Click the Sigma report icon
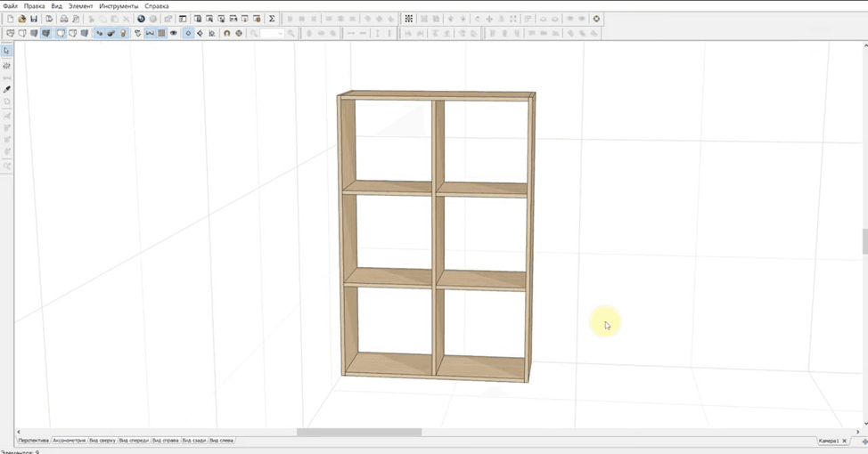This screenshot has width=868, height=454. (x=272, y=19)
